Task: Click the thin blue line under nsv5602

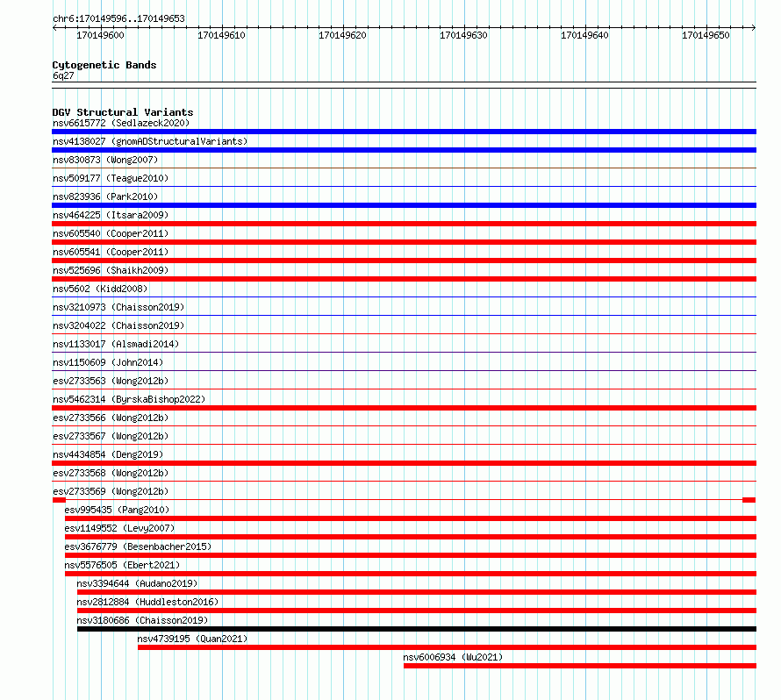Action: (404, 297)
